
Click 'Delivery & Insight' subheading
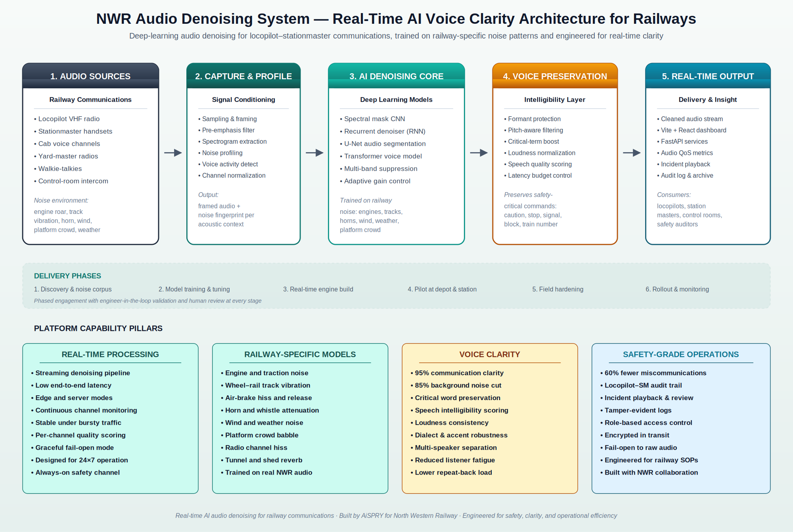(708, 100)
